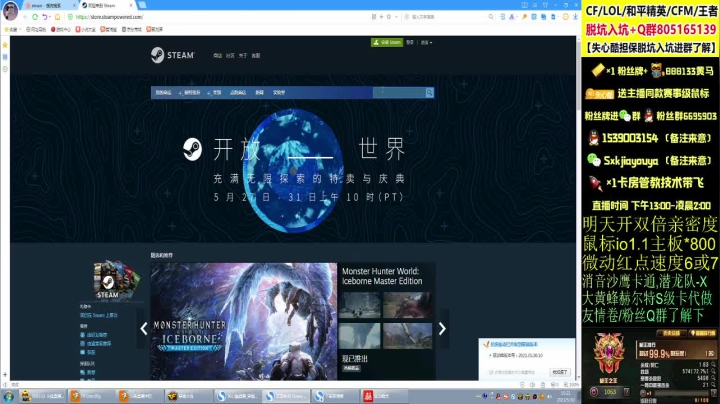Click the round yellow icon in browser toolbar
Viewport: 720px width, 404px height.
pos(566,17)
